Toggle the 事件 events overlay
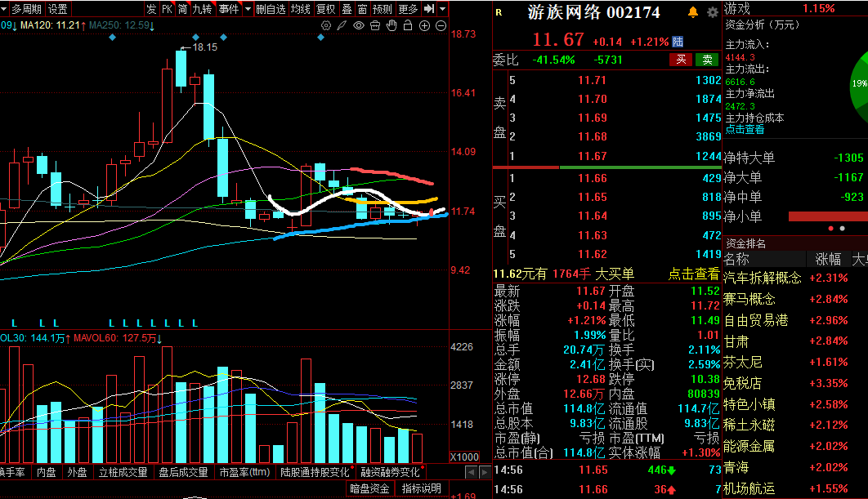 (x=228, y=9)
